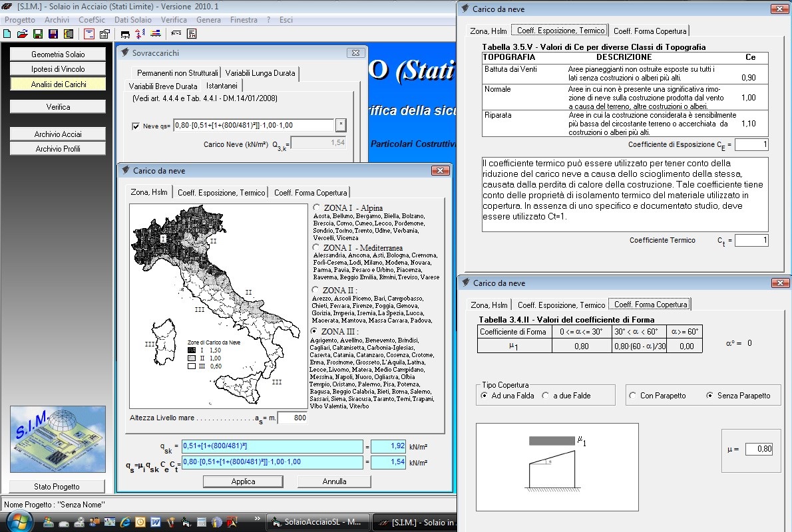Select the ZONA I - Mediterranea radio button
This screenshot has width=792, height=532.
coord(316,247)
